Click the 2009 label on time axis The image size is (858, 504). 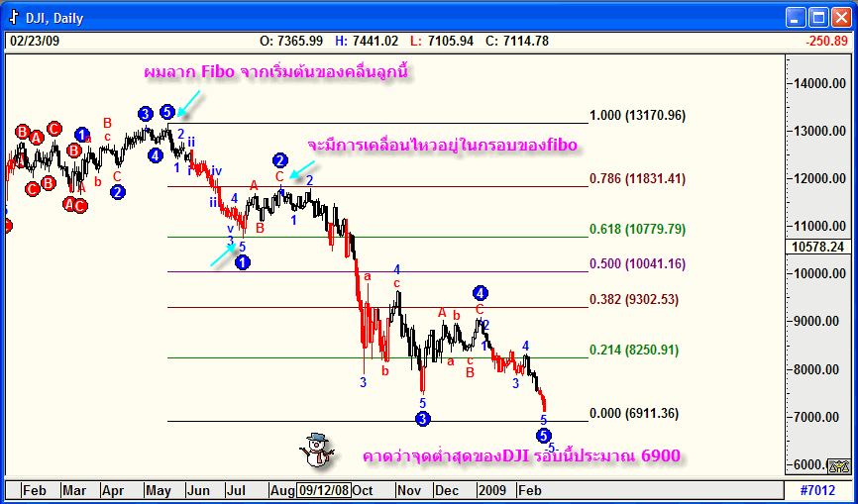[x=494, y=490]
